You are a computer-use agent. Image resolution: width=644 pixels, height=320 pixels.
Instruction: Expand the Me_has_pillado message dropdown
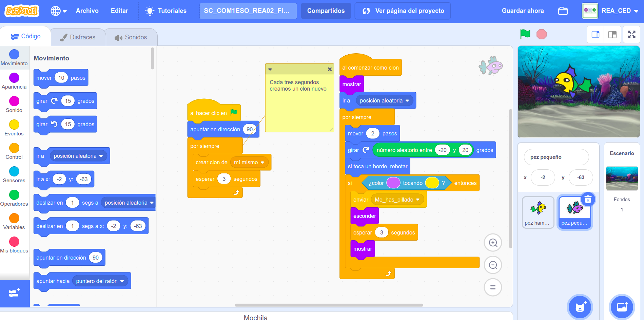click(418, 200)
